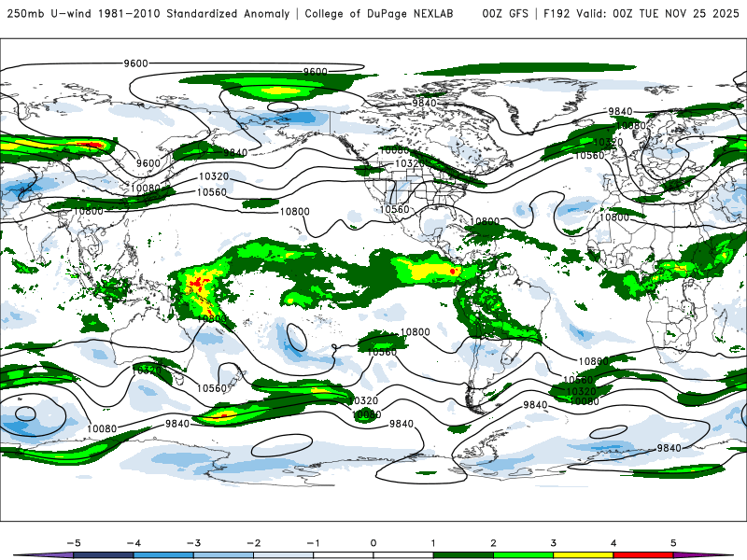Click the pale blue -2 to -1 colorbar segment
747x560 pixels.
(284, 555)
